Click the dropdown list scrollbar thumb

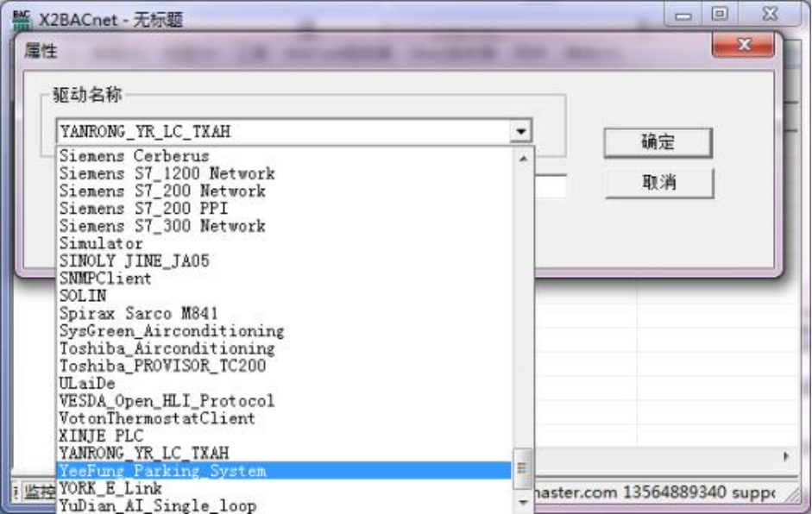(x=523, y=469)
